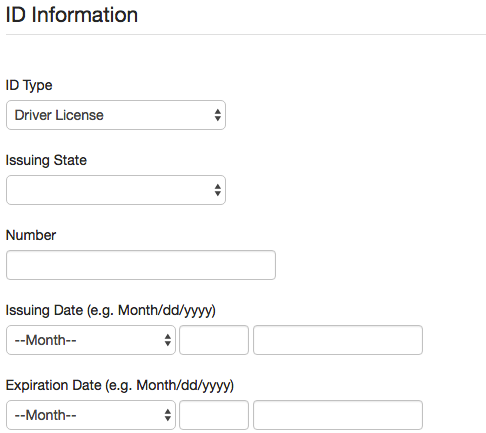Image resolution: width=486 pixels, height=433 pixels.
Task: Focus the Issuing Date year field
Action: pos(338,340)
